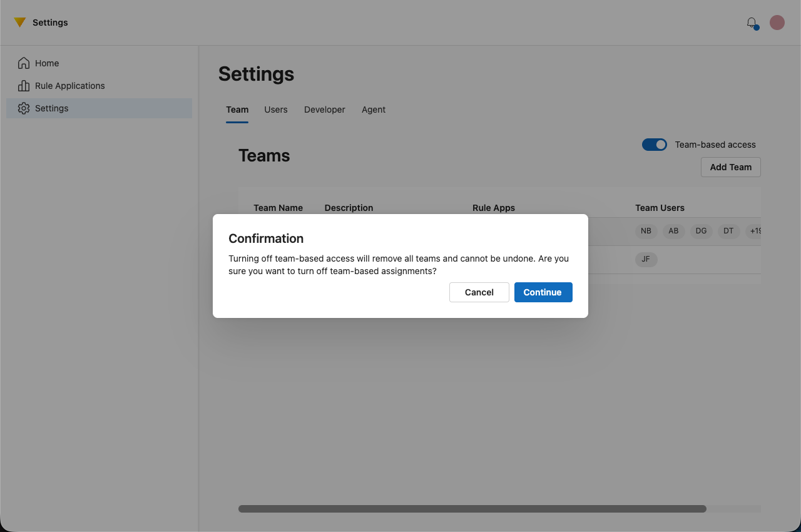
Task: Switch to the Agent tab
Action: pos(373,110)
